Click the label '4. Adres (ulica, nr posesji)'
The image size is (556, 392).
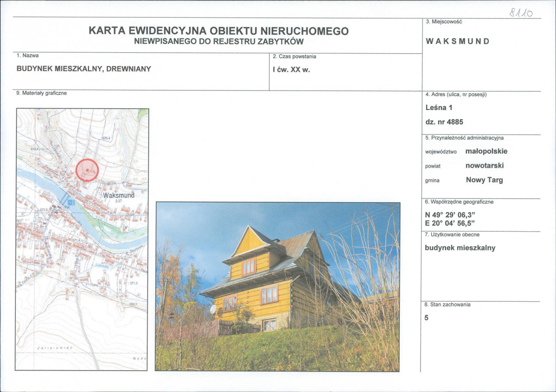tap(456, 95)
